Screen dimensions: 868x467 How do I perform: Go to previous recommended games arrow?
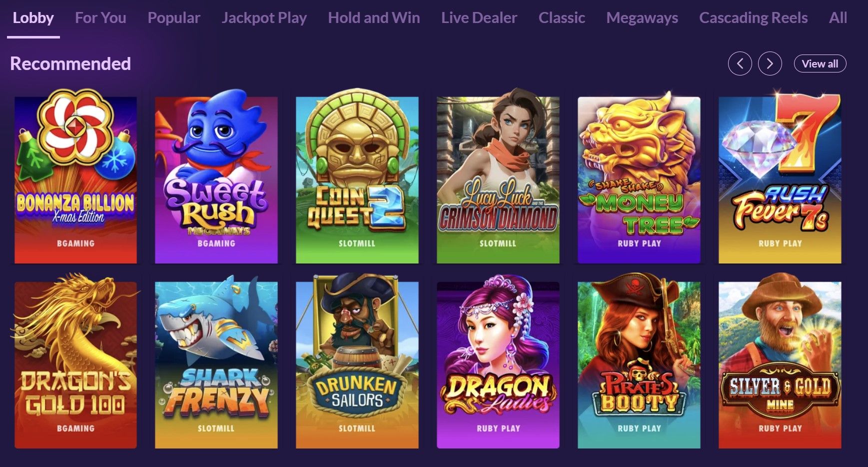click(740, 63)
